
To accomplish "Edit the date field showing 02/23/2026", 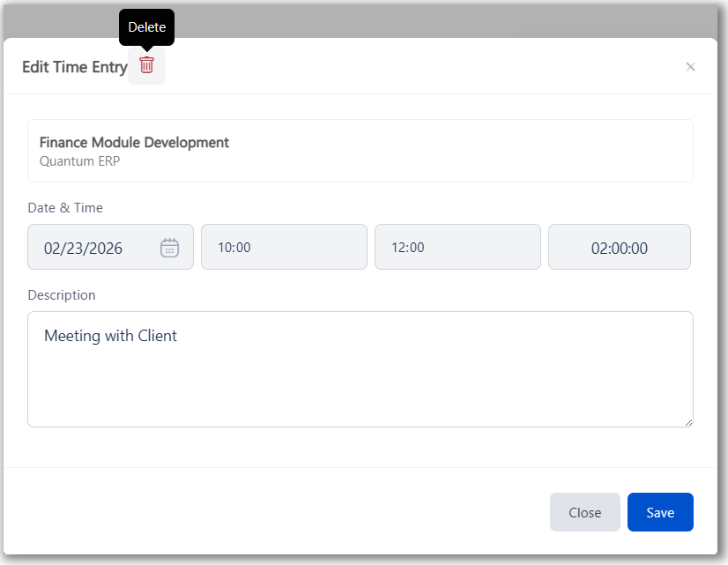I will [x=110, y=247].
